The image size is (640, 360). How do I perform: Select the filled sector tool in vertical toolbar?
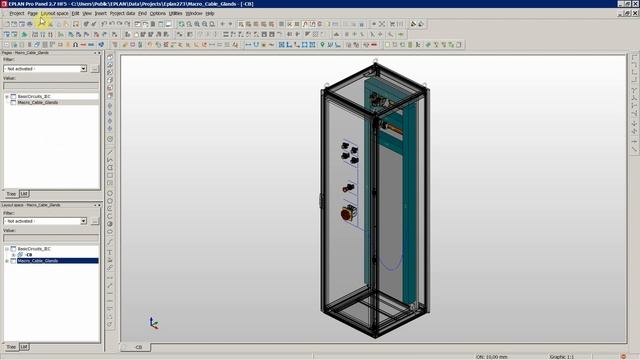110,224
